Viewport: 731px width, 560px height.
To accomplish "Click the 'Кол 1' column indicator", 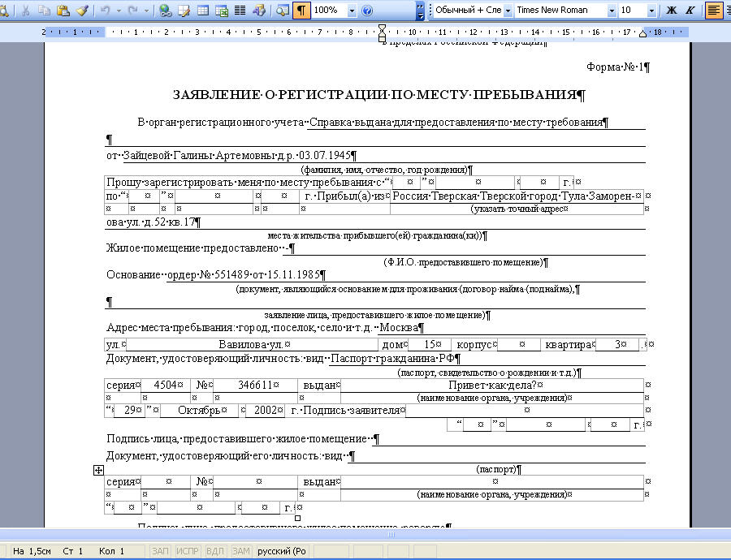I will coord(111,551).
